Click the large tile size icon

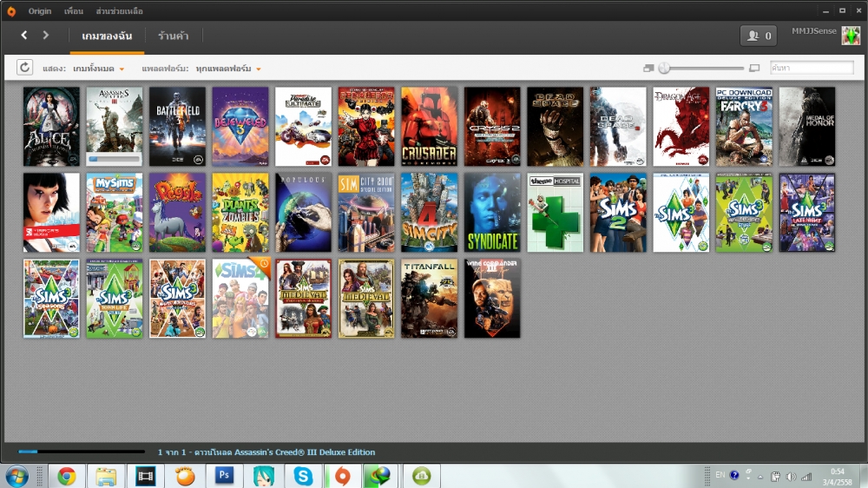click(754, 68)
